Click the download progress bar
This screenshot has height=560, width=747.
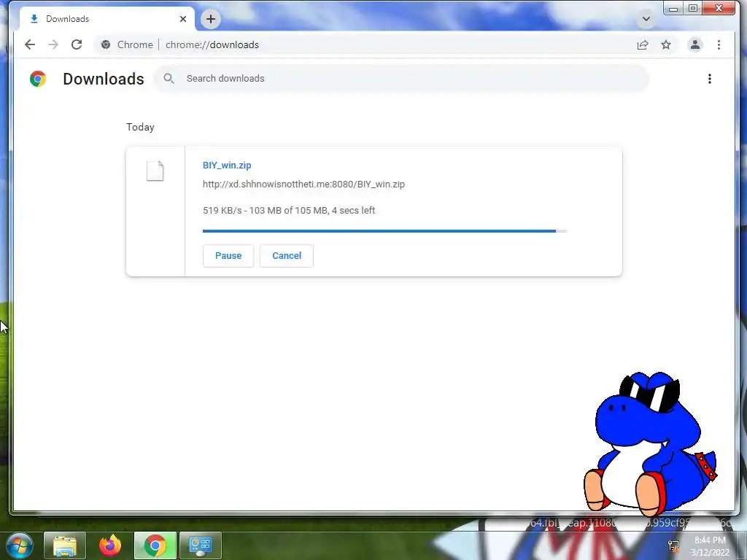(384, 231)
